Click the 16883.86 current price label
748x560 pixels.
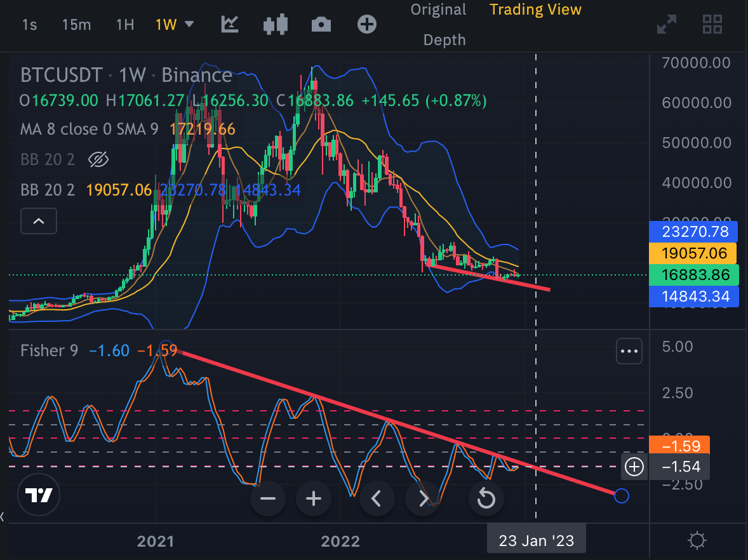coord(694,275)
